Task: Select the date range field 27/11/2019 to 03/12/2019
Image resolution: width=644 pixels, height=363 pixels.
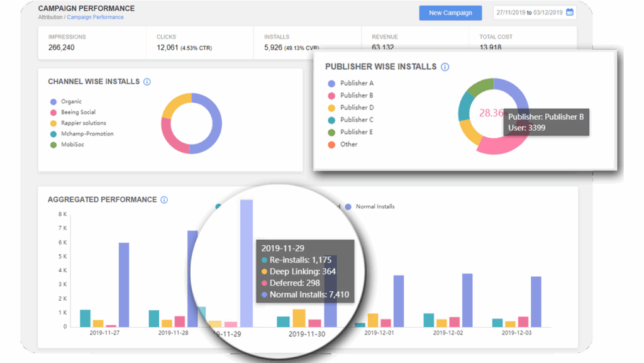Action: (x=535, y=13)
